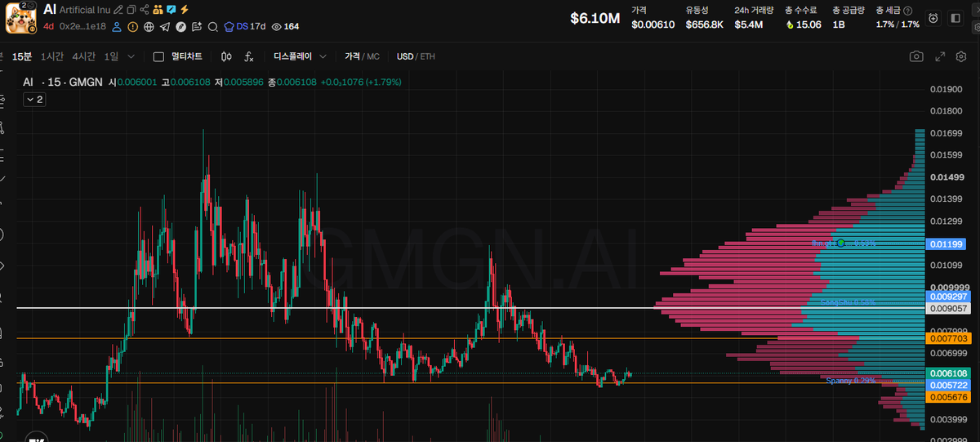Click the yellow holders group icon
Screen dimensions: 980x442
pos(158,10)
